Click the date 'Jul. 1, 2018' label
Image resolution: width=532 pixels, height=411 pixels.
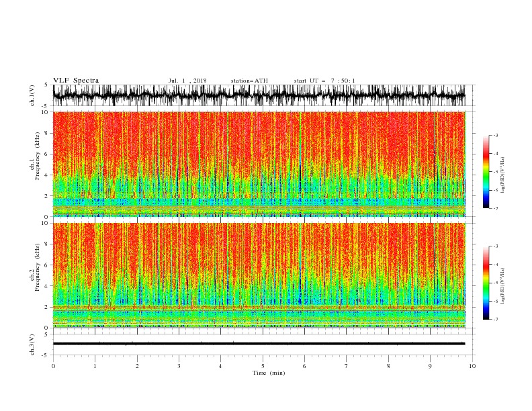(x=187, y=81)
